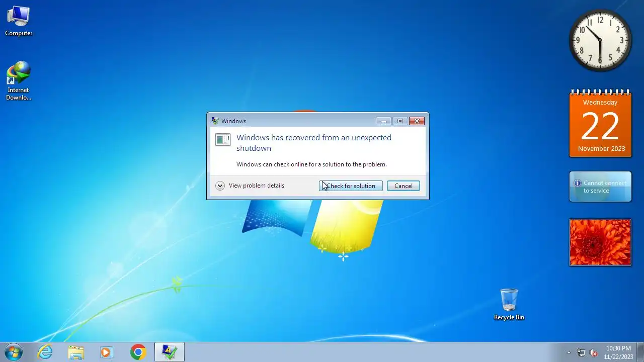Select the problem reporting taskbar button
The height and width of the screenshot is (362, 644).
(170, 352)
